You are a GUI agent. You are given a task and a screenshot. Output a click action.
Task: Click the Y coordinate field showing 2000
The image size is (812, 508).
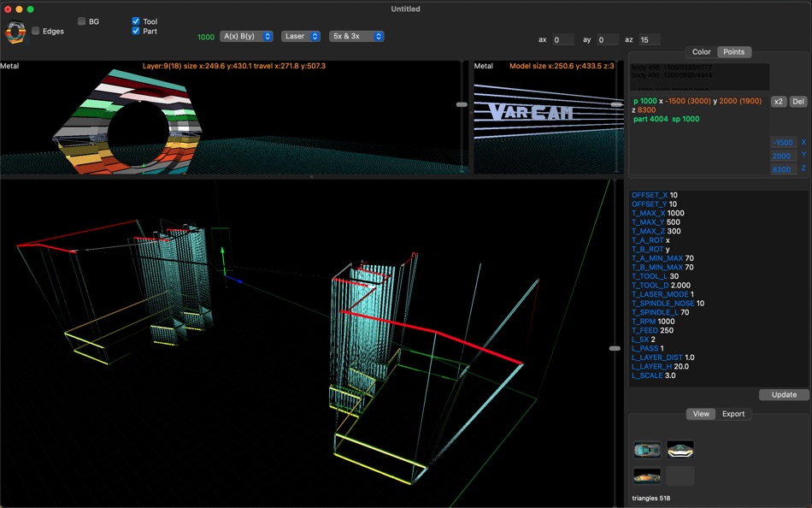pyautogui.click(x=783, y=156)
